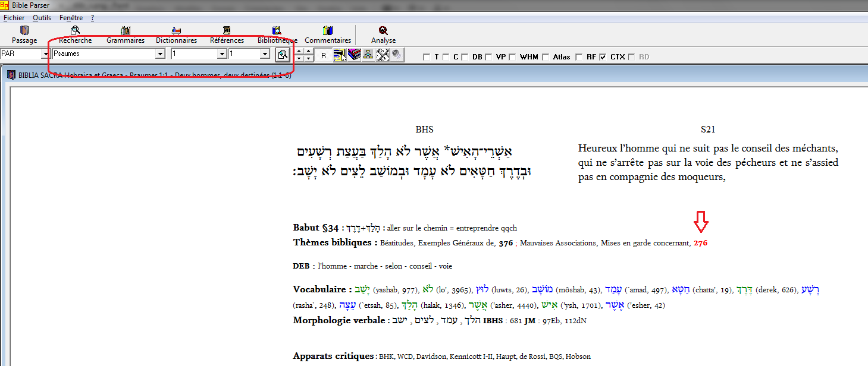Click the grey speaker audio icon
Image resolution: width=868 pixels, height=366 pixels.
click(397, 55)
